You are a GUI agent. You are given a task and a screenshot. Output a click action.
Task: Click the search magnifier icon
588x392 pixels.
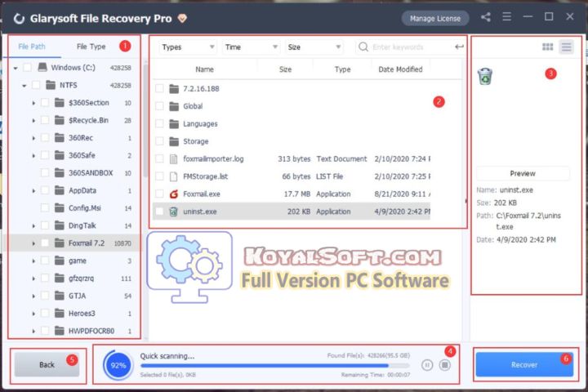(363, 47)
